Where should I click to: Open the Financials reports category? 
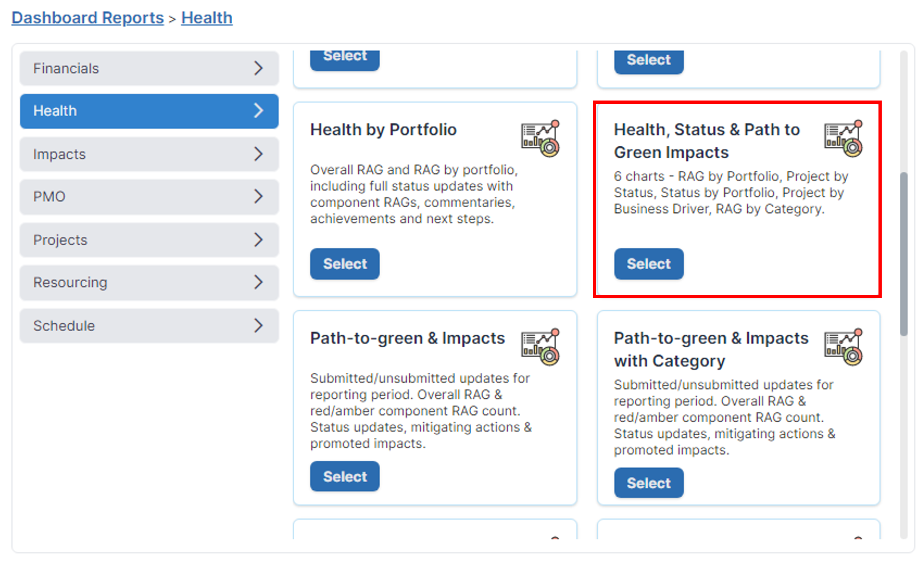coord(149,68)
